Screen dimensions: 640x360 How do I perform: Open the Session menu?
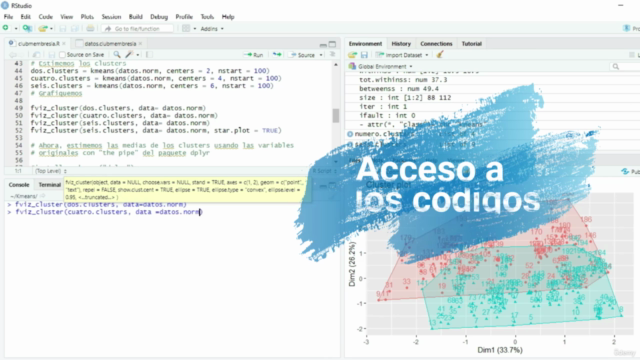click(x=111, y=17)
